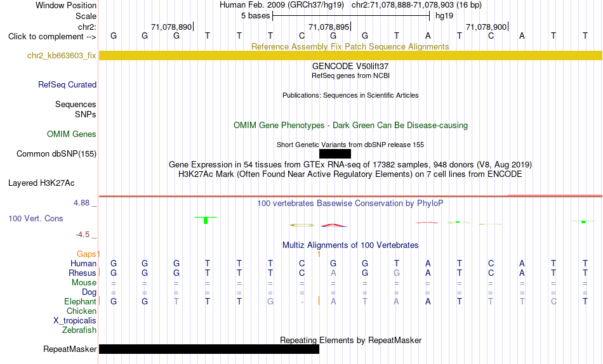Viewport: 603px width, 364px height.
Task: Click the '5 bases' scale bar label
Action: coord(255,16)
